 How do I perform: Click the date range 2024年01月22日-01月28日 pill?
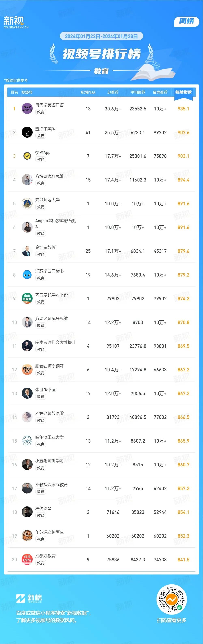click(x=101, y=36)
